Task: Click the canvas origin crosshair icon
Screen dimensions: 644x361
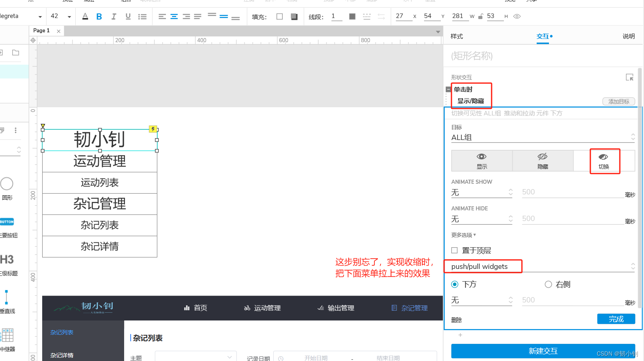Action: point(33,40)
